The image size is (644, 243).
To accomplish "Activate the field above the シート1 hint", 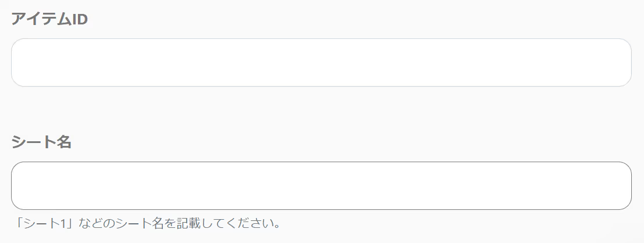I will [321, 185].
